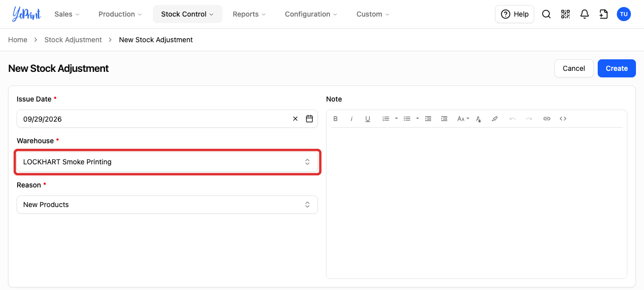Open the search magnifier icon
The width and height of the screenshot is (644, 290).
click(546, 14)
